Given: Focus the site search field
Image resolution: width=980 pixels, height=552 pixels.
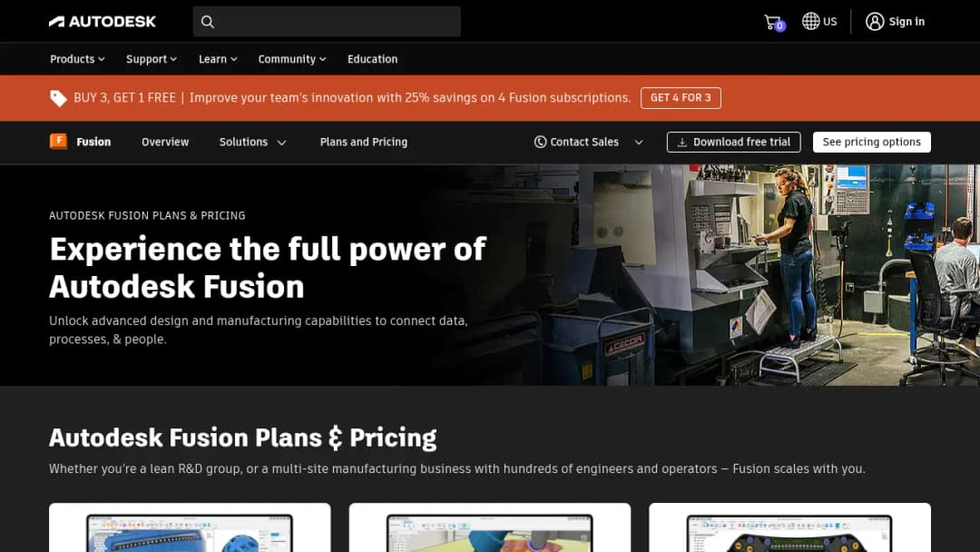Looking at the screenshot, I should tap(327, 21).
